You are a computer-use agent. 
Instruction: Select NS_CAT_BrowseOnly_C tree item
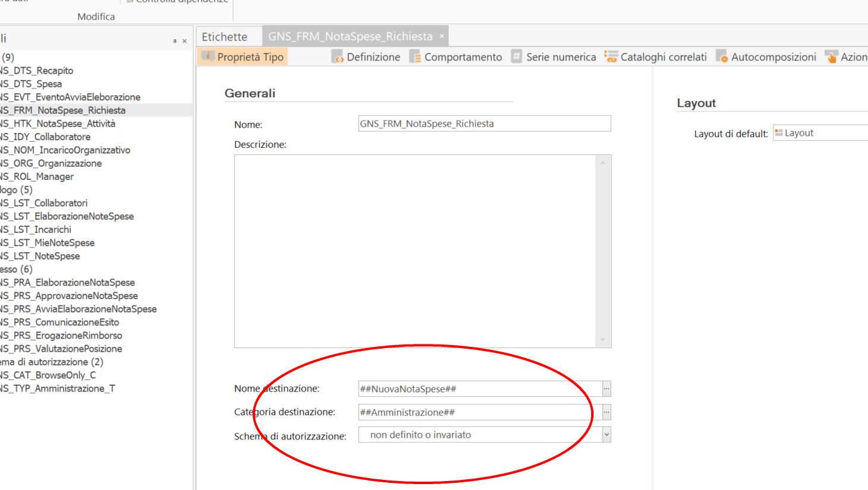[48, 375]
